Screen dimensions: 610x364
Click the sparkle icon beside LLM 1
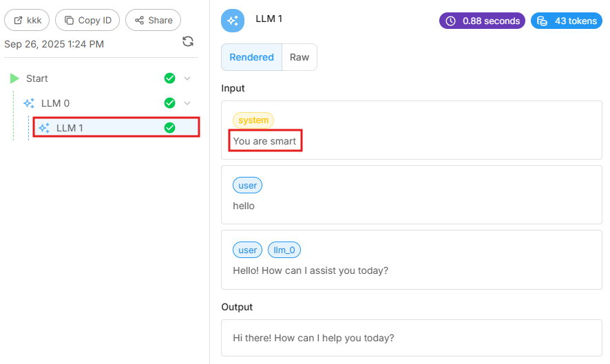[44, 128]
